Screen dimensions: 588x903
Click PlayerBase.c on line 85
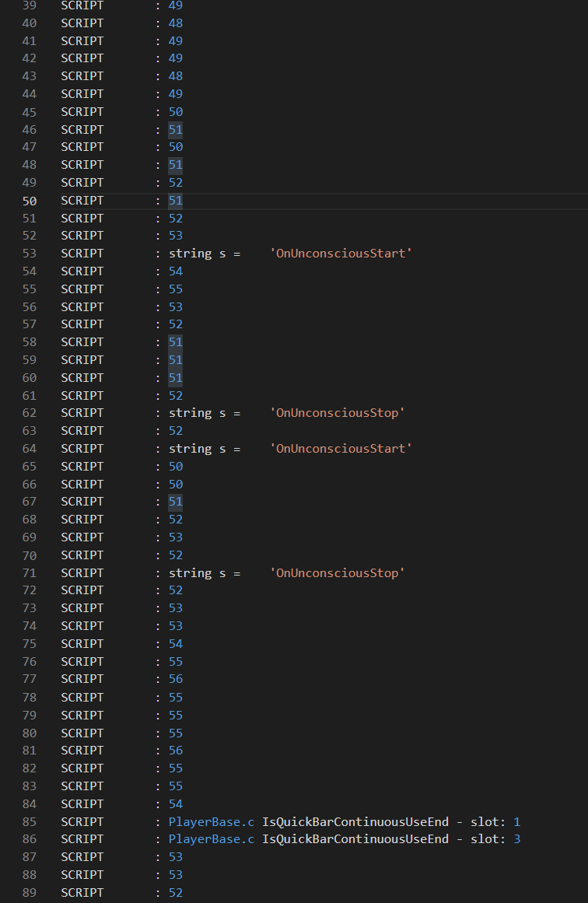212,822
